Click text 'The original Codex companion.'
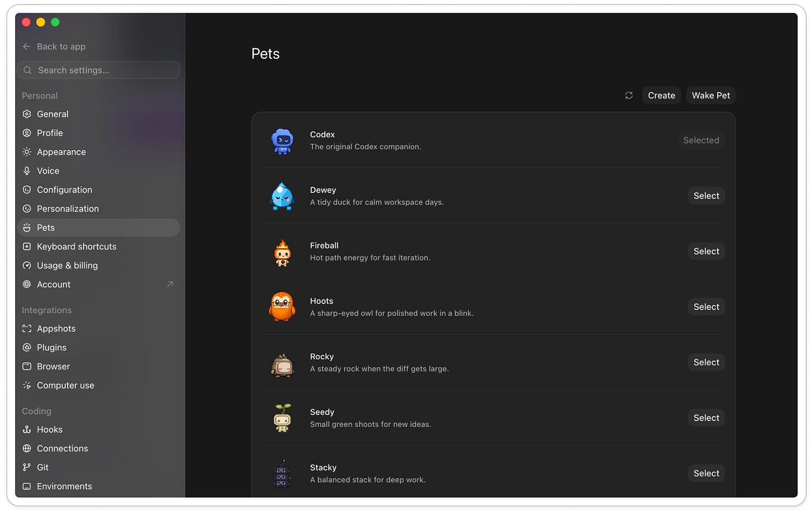Image resolution: width=812 pixels, height=512 pixels. coord(366,147)
